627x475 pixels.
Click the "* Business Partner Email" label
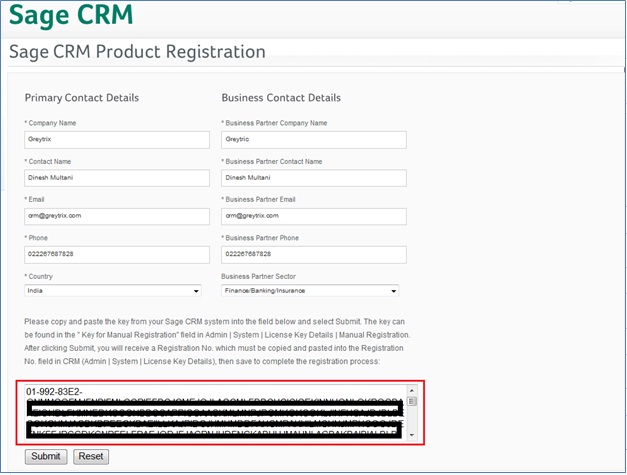point(258,200)
